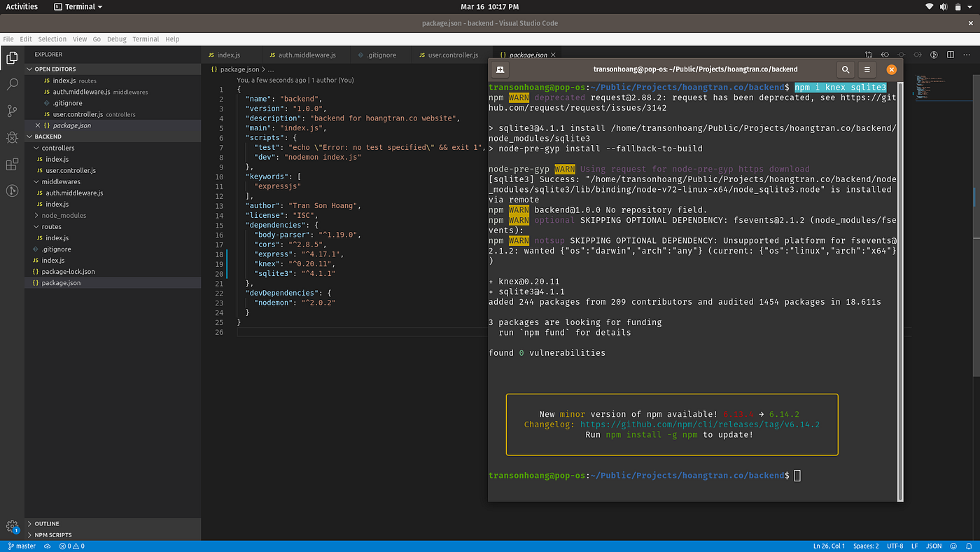Viewport: 980px width, 552px height.
Task: Click the compare changes editor toolbar icon
Action: pos(868,55)
